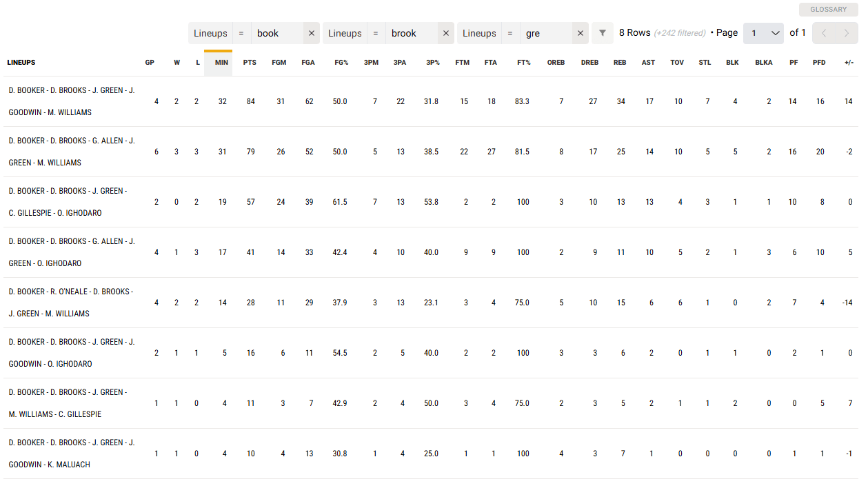Sort table by AST column
Image resolution: width=868 pixels, height=488 pixels.
pos(648,63)
